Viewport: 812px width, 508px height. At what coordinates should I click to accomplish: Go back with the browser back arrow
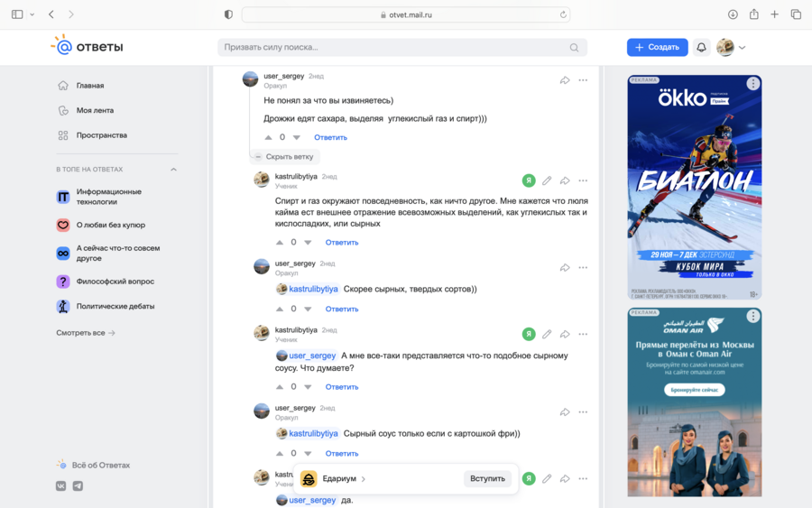pyautogui.click(x=51, y=14)
